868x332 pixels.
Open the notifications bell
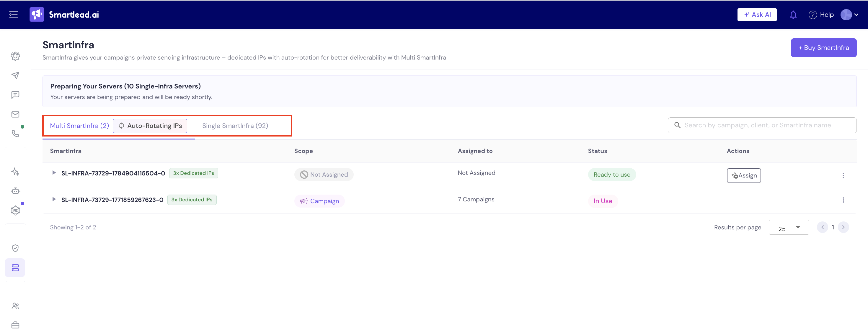(x=793, y=15)
